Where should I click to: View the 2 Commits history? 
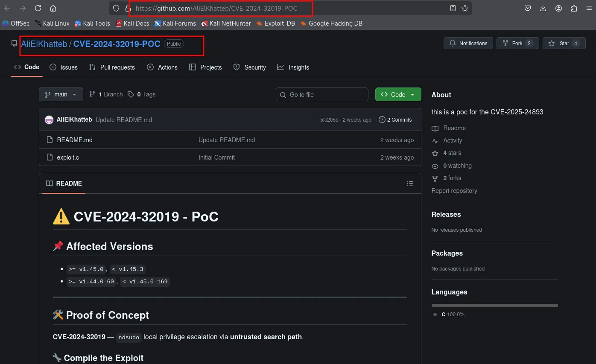point(395,120)
